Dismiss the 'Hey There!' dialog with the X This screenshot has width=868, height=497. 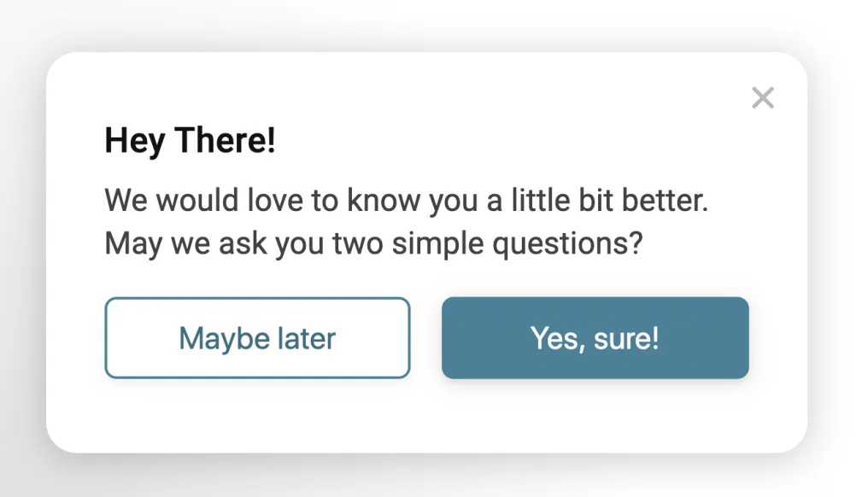point(762,97)
